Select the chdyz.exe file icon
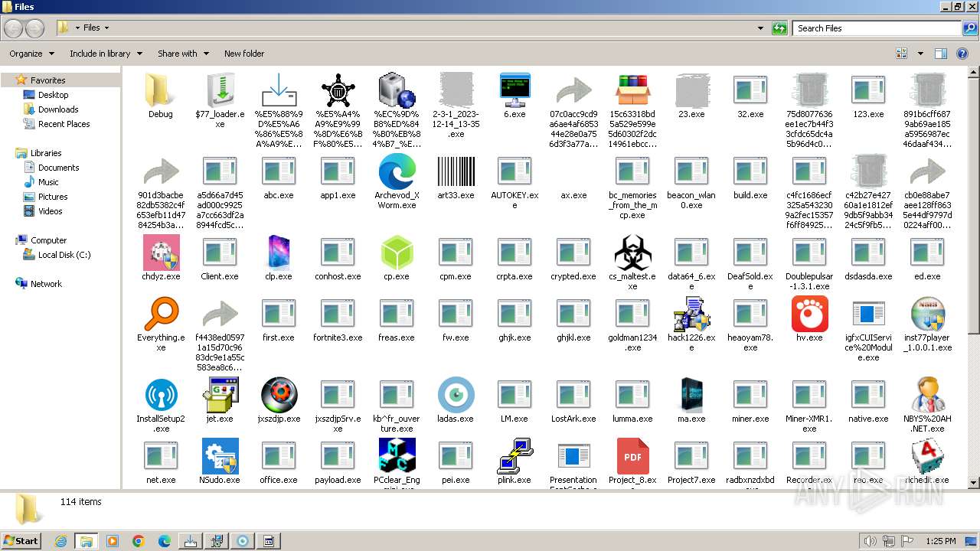Screen dimensions: 980x551 coord(161,253)
